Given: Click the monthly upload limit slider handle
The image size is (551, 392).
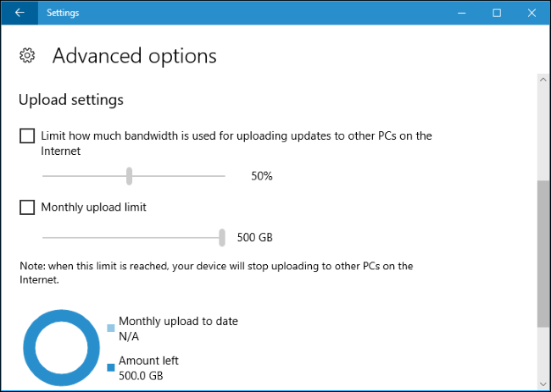Looking at the screenshot, I should point(222,237).
